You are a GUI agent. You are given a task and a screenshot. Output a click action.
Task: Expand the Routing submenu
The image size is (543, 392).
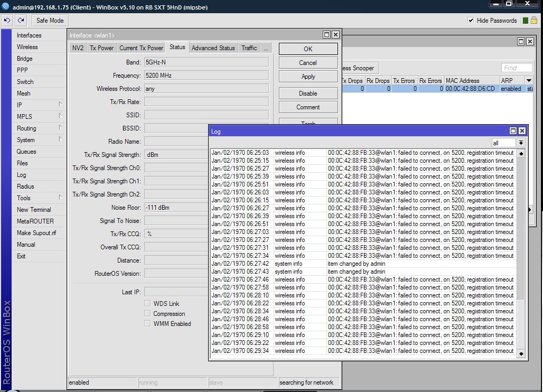[60, 128]
